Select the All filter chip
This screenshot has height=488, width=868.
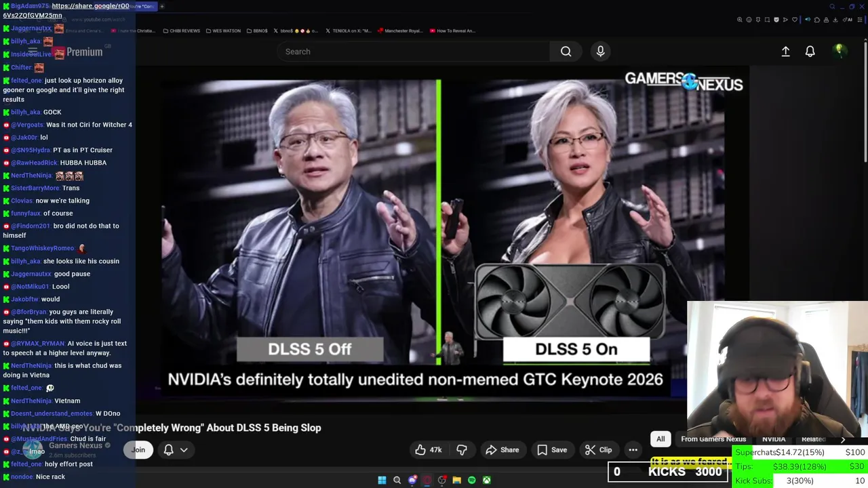[x=660, y=439]
